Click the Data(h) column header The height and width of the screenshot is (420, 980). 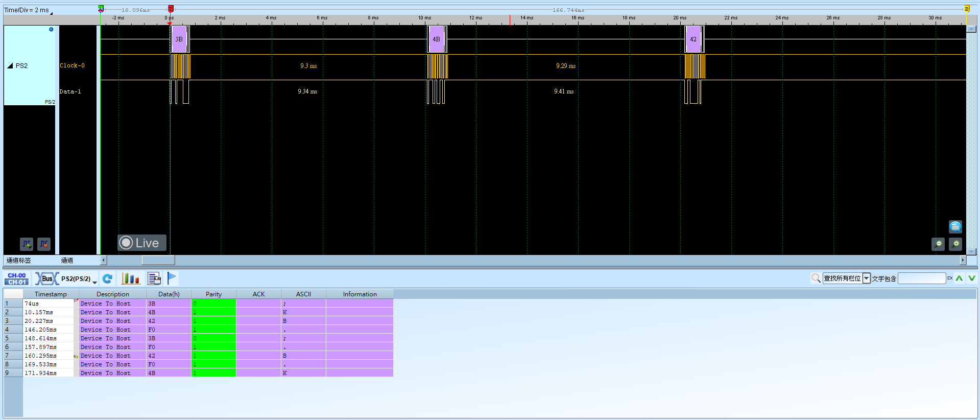169,294
